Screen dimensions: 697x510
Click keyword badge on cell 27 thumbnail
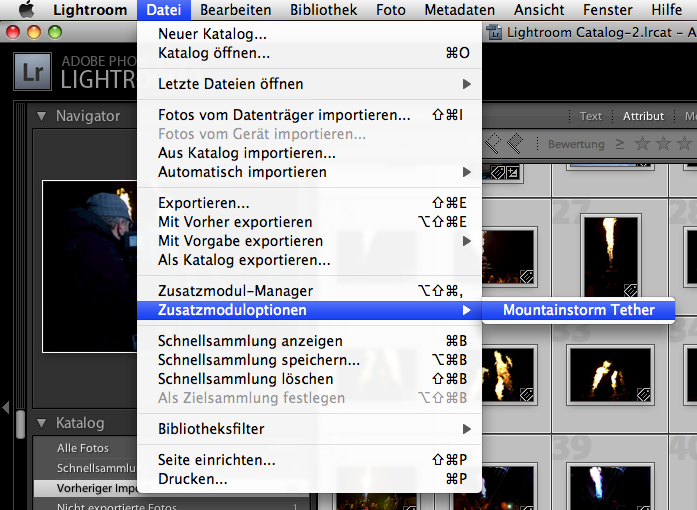click(631, 291)
